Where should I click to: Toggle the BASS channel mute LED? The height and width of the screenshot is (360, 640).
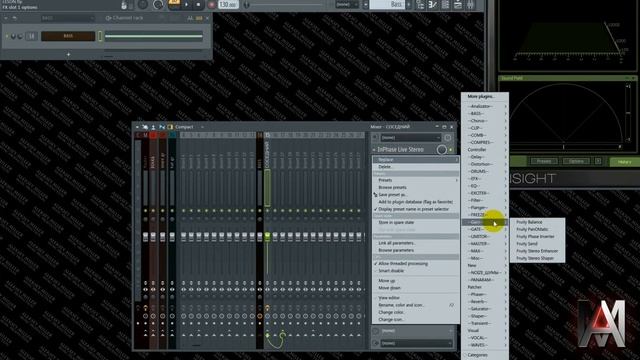(x=7, y=36)
